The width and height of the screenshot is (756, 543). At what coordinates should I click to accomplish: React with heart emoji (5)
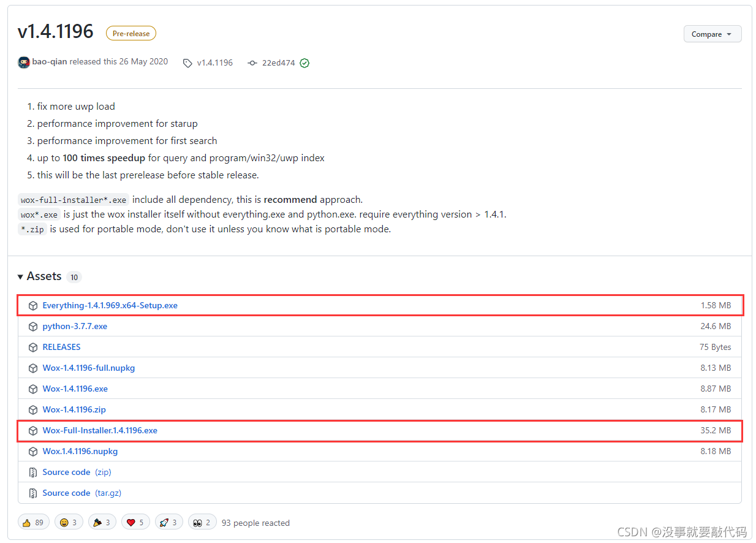(x=135, y=522)
